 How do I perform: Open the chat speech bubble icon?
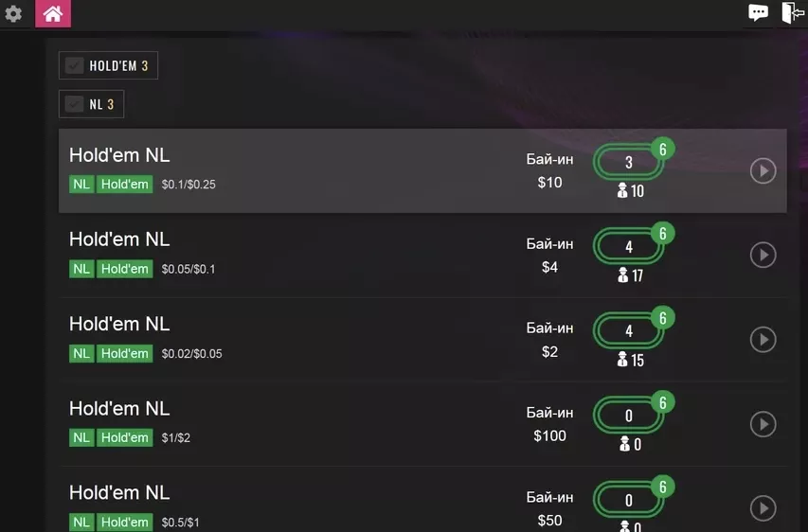758,12
